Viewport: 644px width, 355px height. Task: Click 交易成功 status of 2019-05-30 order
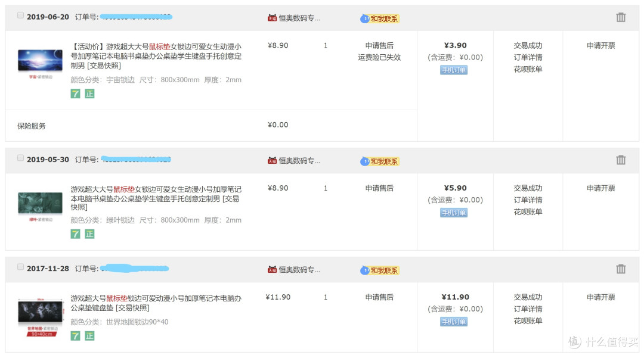528,188
